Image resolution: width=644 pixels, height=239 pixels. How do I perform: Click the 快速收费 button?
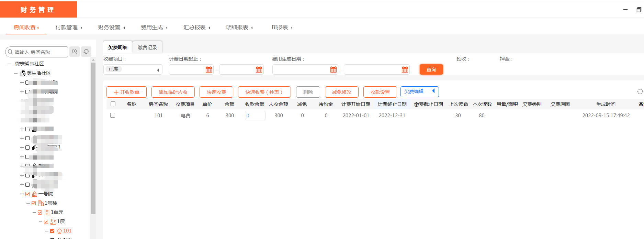216,92
